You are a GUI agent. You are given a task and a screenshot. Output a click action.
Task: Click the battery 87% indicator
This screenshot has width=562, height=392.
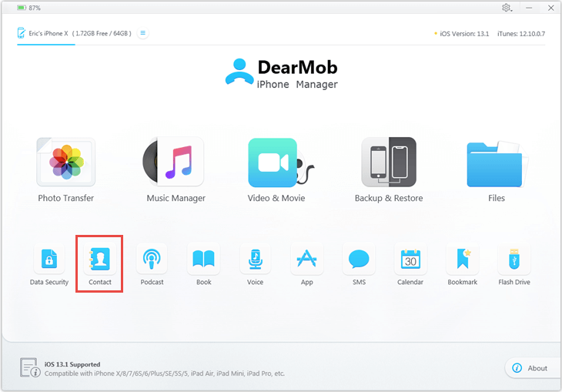[x=28, y=8]
